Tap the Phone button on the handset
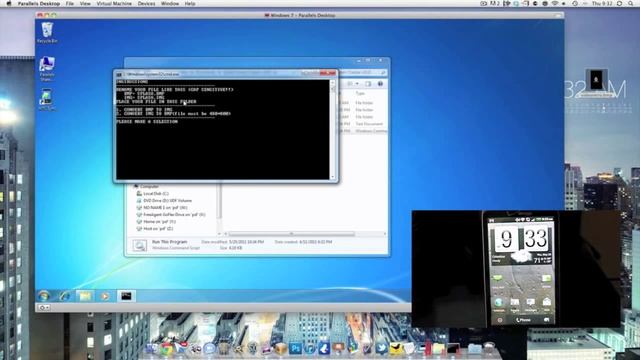The width and height of the screenshot is (640, 360). click(523, 320)
